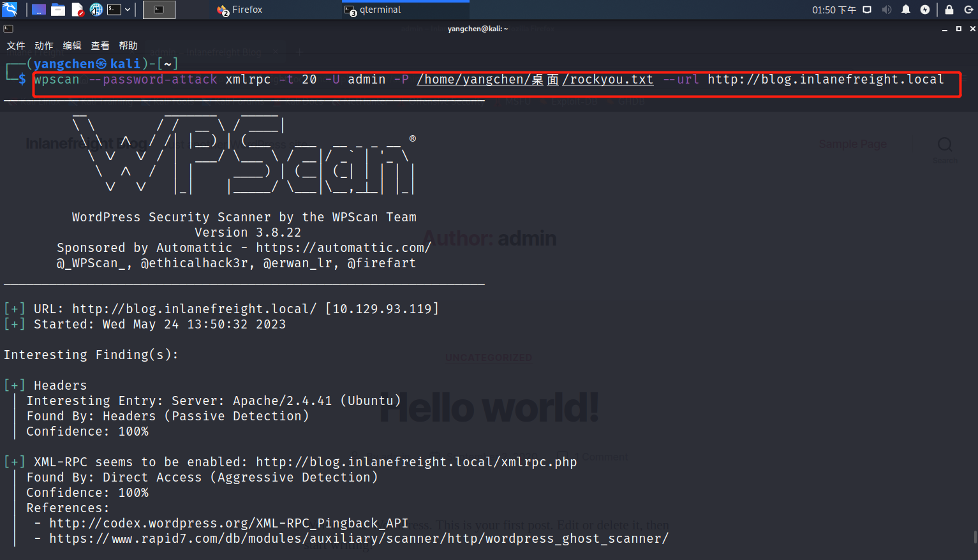This screenshot has height=560, width=978.
Task: Open the file manager launcher
Action: (x=58, y=10)
